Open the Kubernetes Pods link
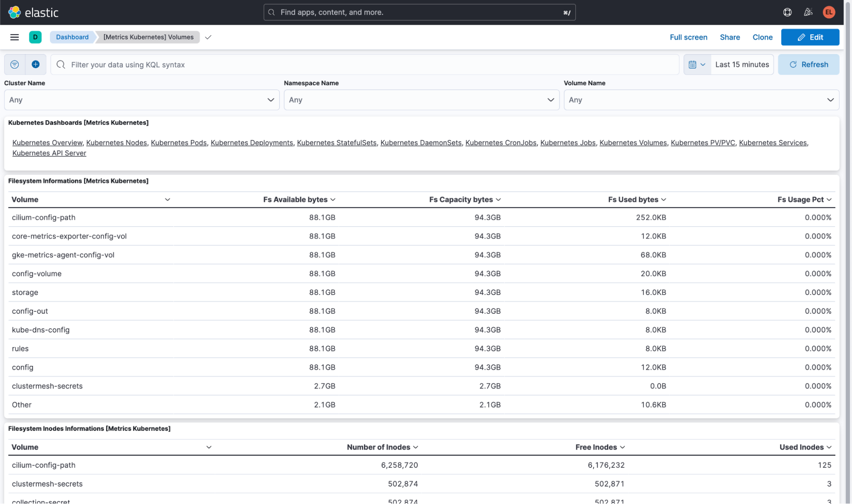Viewport: 852px width, 504px height. point(179,143)
